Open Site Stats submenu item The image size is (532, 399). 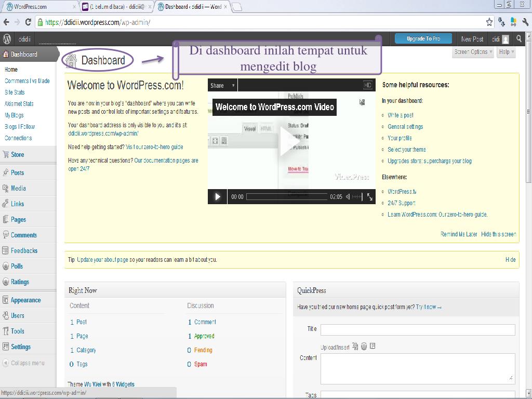click(x=15, y=92)
